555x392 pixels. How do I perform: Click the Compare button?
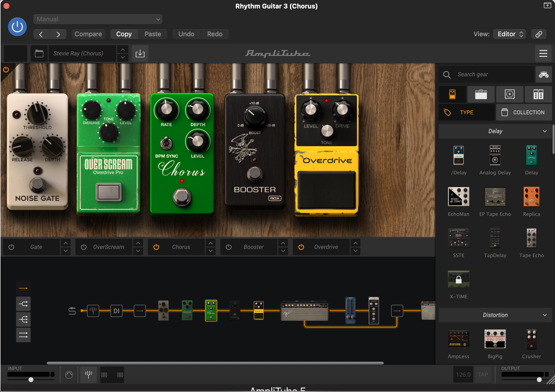88,34
